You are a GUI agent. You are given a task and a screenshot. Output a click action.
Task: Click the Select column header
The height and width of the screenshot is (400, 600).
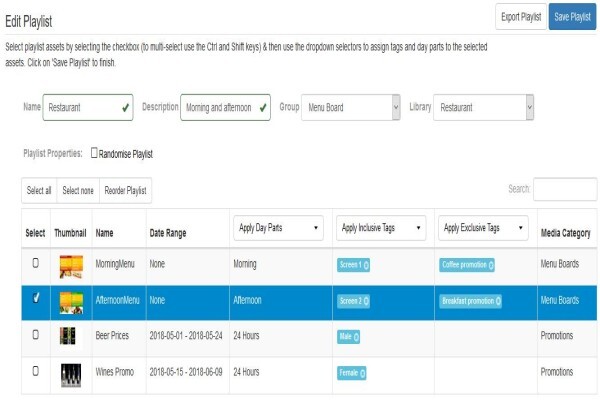[35, 233]
